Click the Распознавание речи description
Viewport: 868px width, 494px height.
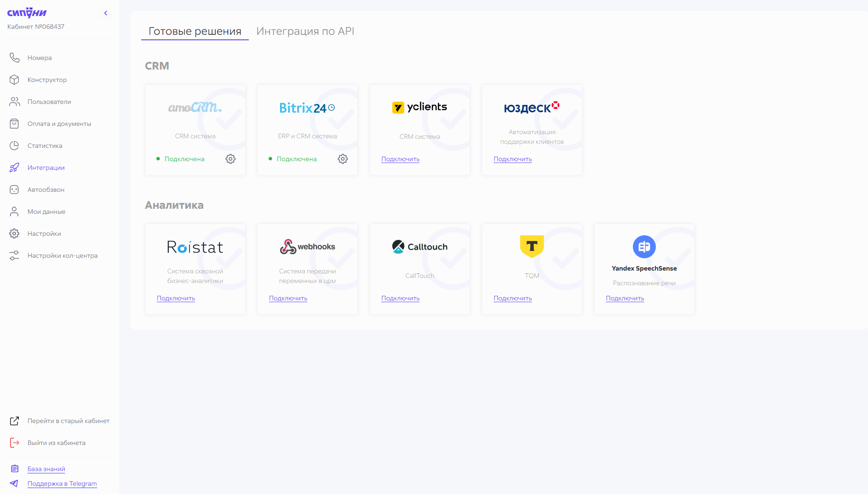click(x=644, y=283)
